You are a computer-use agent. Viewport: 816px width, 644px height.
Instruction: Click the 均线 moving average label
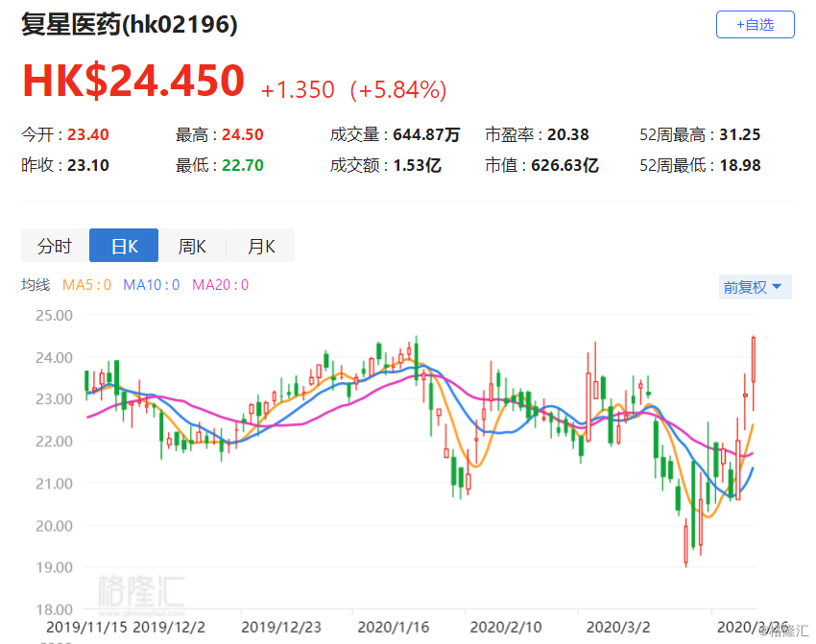pos(36,285)
